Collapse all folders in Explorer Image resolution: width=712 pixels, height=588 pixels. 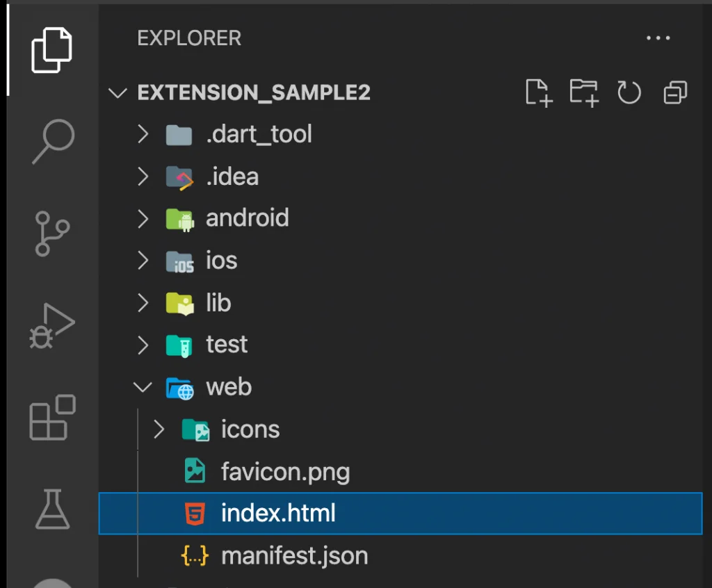674,92
